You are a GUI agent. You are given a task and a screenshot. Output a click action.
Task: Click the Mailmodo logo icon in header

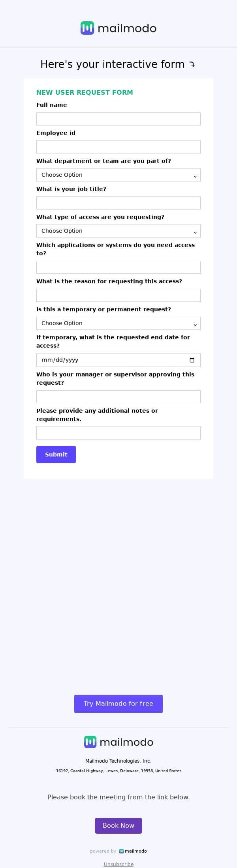tap(87, 28)
